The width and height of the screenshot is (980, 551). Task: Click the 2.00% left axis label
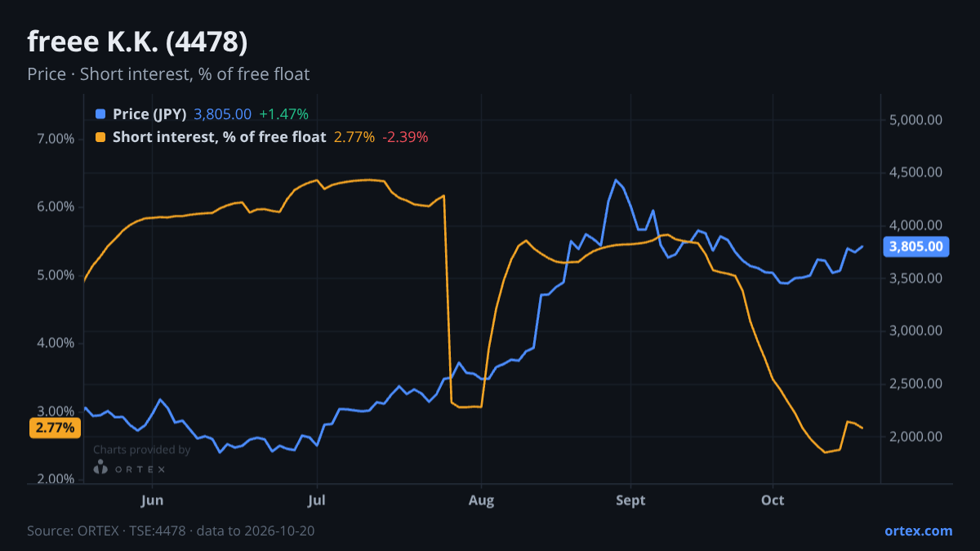click(56, 479)
